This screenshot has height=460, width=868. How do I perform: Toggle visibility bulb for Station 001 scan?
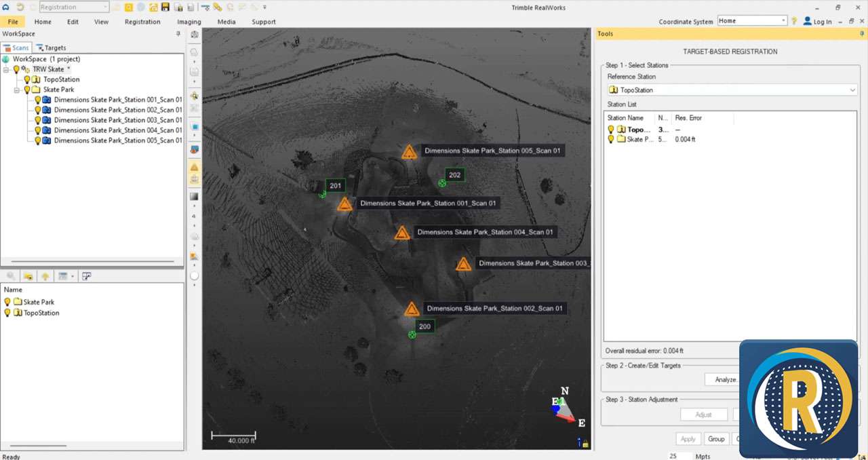pyautogui.click(x=38, y=100)
